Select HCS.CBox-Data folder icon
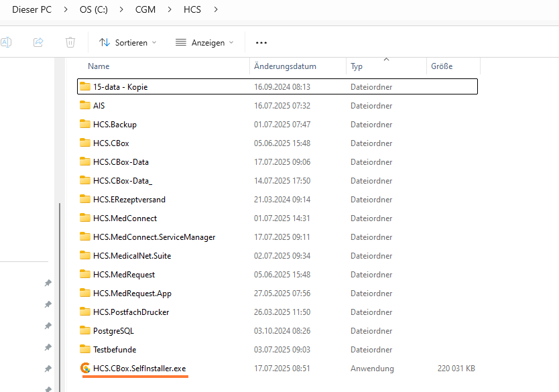This screenshot has height=392, width=559. 85,161
